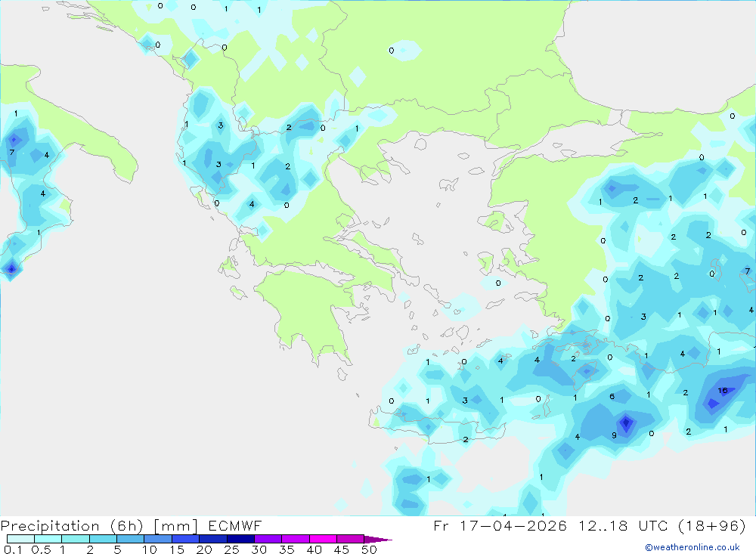Click the 'Fr 17-04-2026' date text
This screenshot has height=554, width=756.
point(500,525)
